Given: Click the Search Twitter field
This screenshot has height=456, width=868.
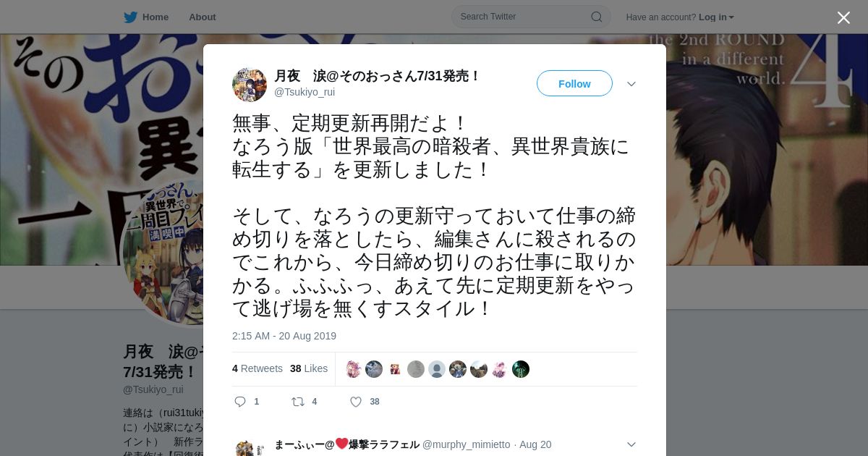Looking at the screenshot, I should click(531, 17).
